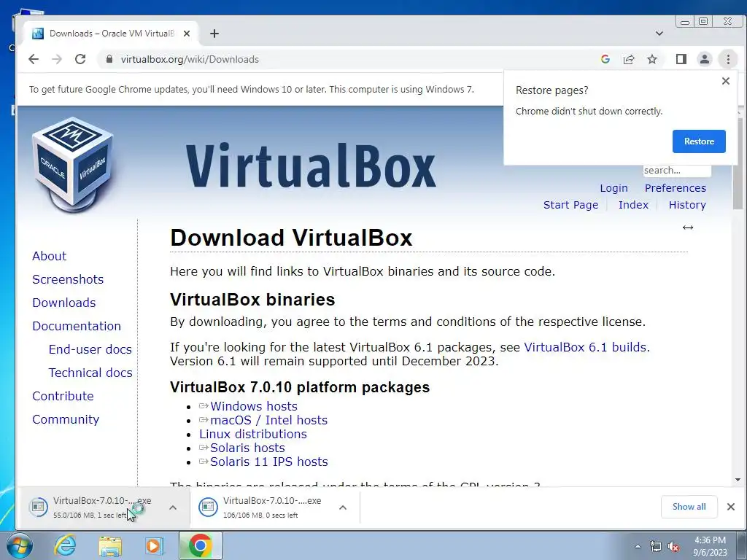Open End-user docs sidebar link
Screen dimensions: 747x560
click(90, 349)
